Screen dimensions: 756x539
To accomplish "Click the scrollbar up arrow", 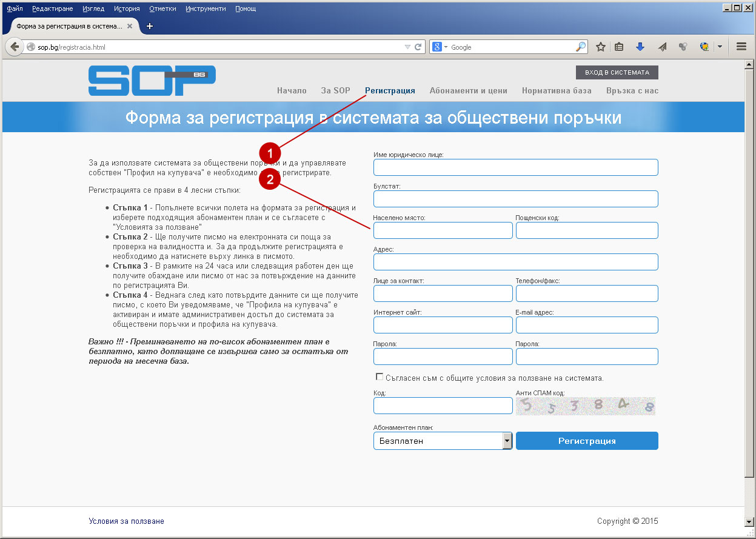I will click(x=750, y=65).
